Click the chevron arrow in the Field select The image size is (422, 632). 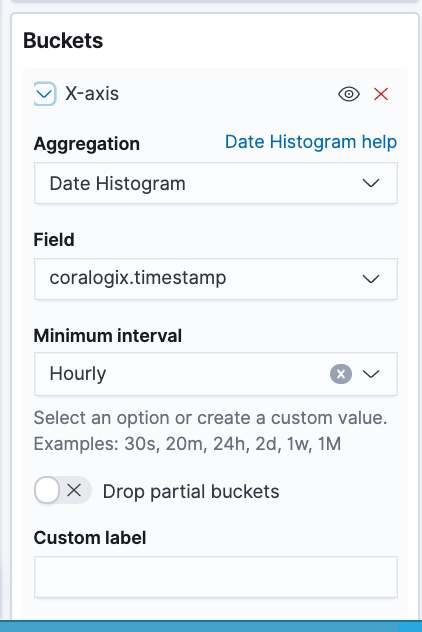371,279
